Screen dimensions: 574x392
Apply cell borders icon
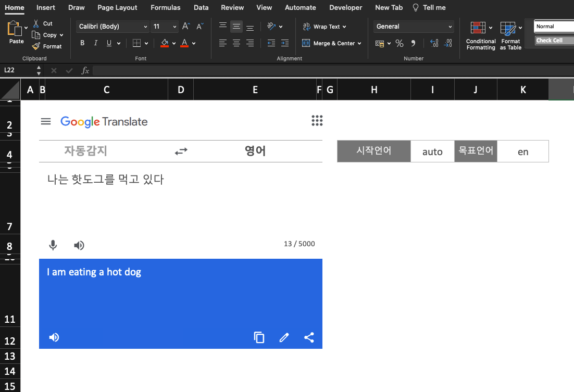[x=136, y=43]
